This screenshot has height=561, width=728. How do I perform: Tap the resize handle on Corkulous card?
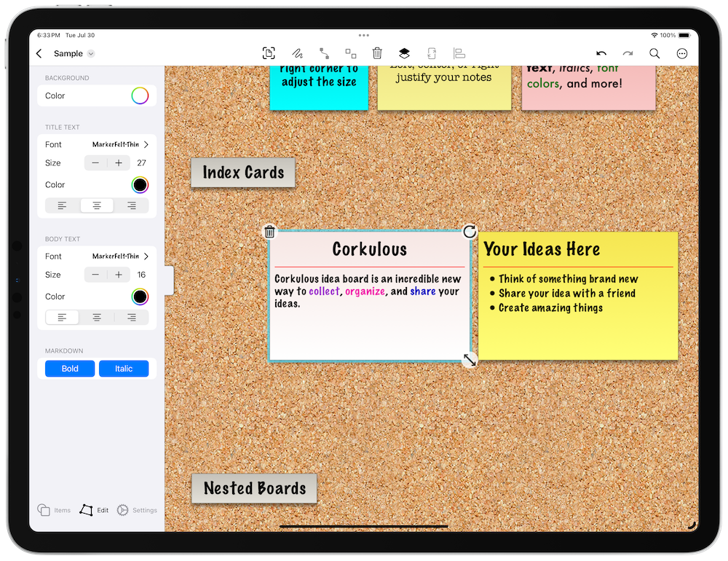470,360
